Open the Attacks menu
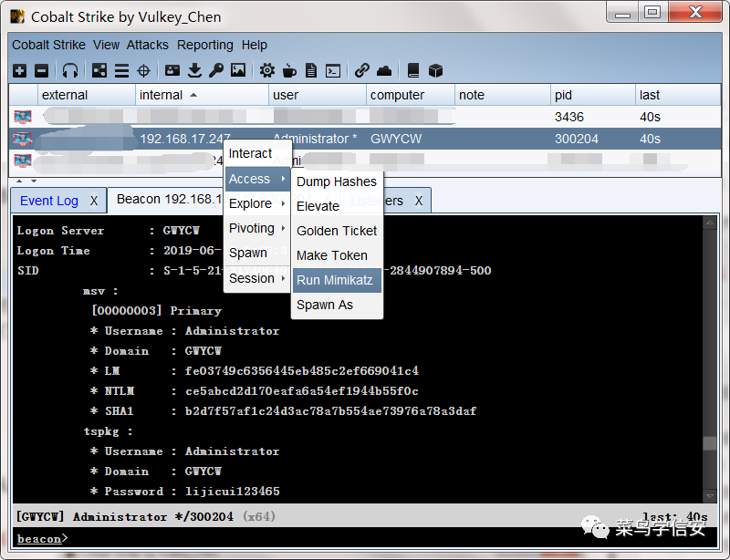 click(x=148, y=45)
